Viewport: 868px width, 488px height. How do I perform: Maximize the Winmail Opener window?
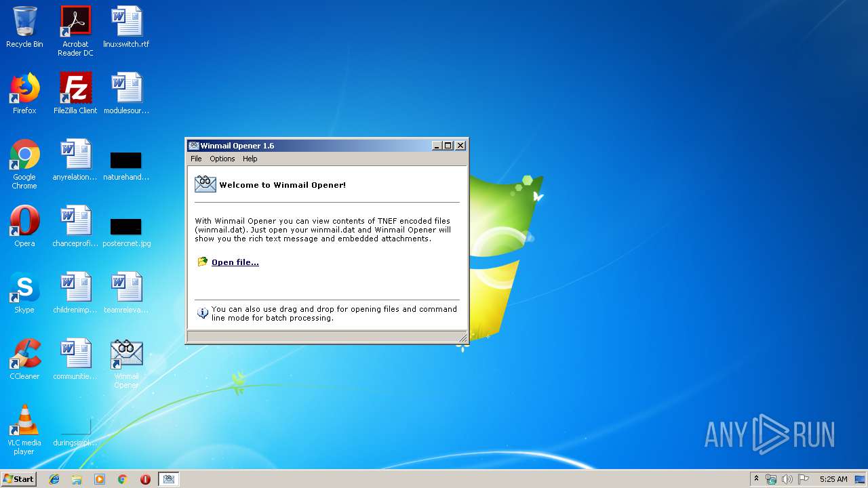tap(448, 146)
